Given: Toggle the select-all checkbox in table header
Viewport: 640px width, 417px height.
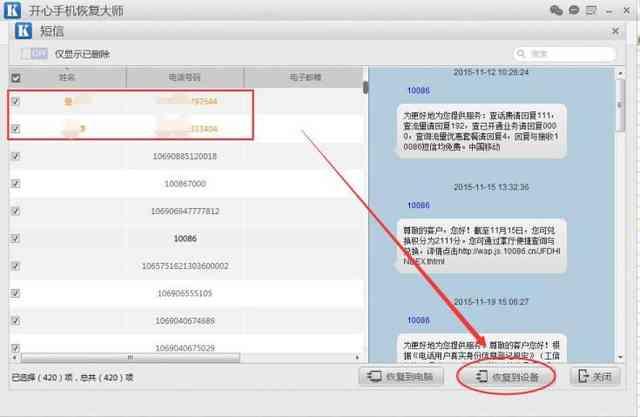Looking at the screenshot, I should (16, 78).
